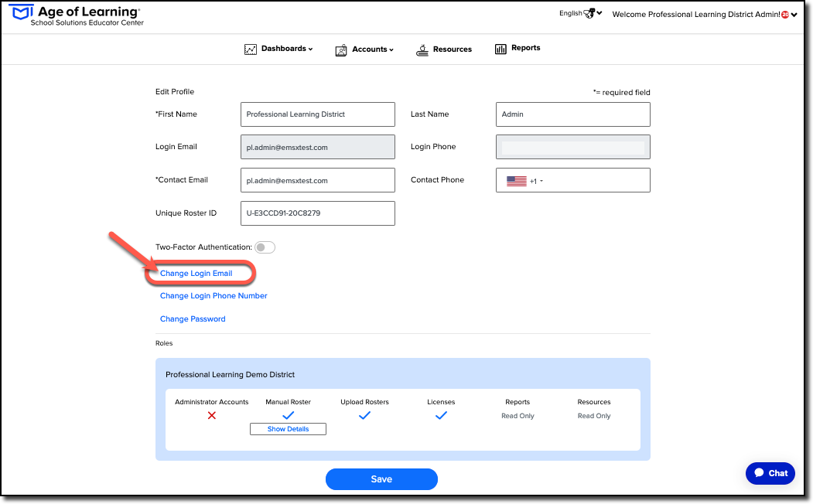The height and width of the screenshot is (504, 813).
Task: Click the checkmark under Upload Rosters
Action: click(364, 415)
